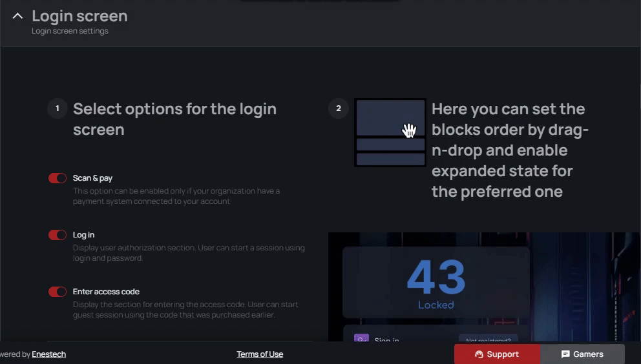This screenshot has width=641, height=364.
Task: Click the step 1 number badge
Action: [58, 108]
